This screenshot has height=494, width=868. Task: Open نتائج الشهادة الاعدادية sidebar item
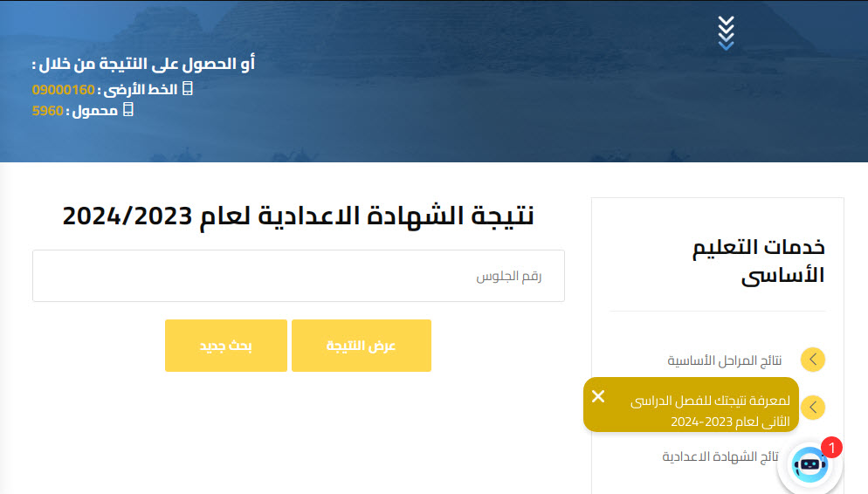pos(720,456)
